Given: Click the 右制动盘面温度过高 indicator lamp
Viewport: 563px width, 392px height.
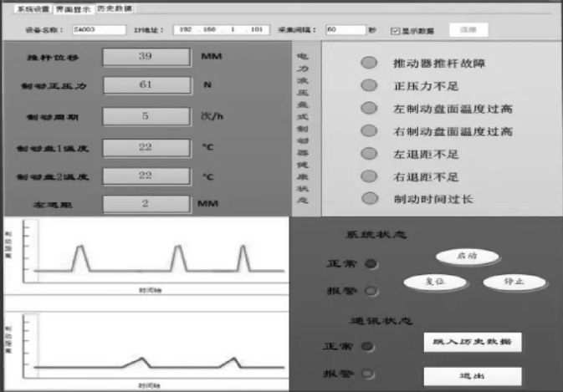Looking at the screenshot, I should pyautogui.click(x=367, y=131).
